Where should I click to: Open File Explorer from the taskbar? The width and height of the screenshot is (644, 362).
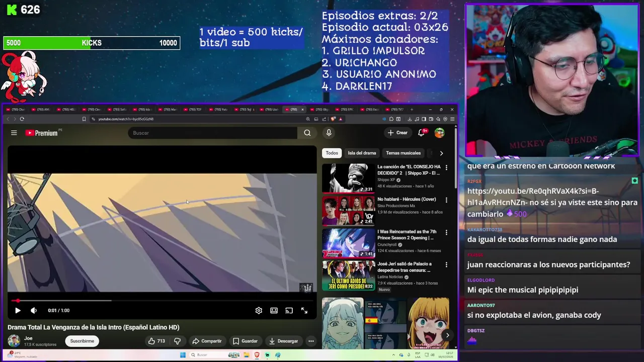coord(246,355)
